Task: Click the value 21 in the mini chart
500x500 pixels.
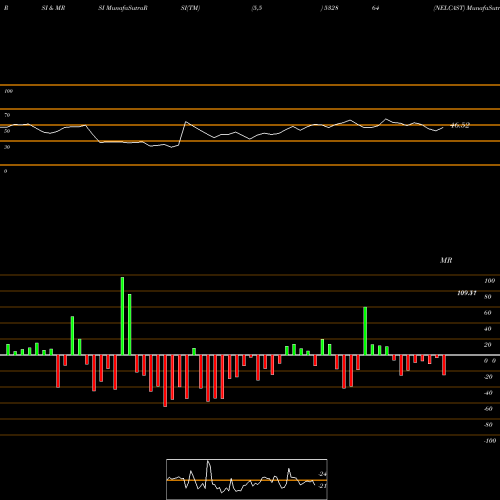Action: pyautogui.click(x=323, y=486)
